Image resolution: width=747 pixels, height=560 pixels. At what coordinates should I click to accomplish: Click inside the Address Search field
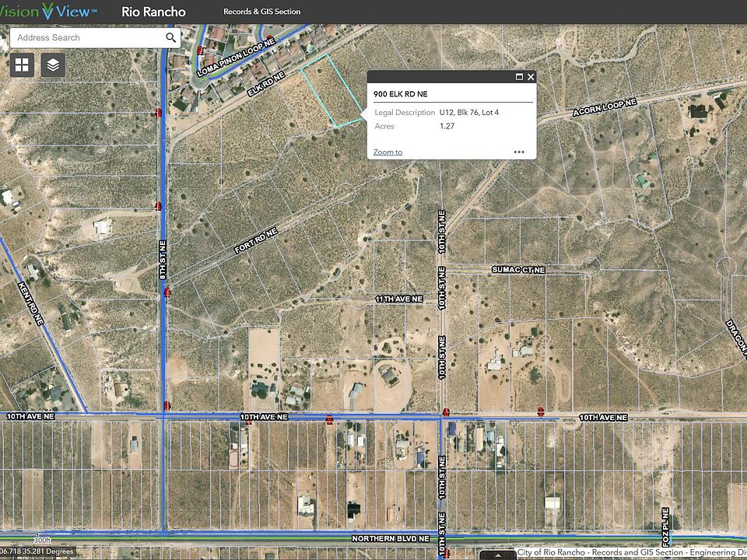coord(86,37)
